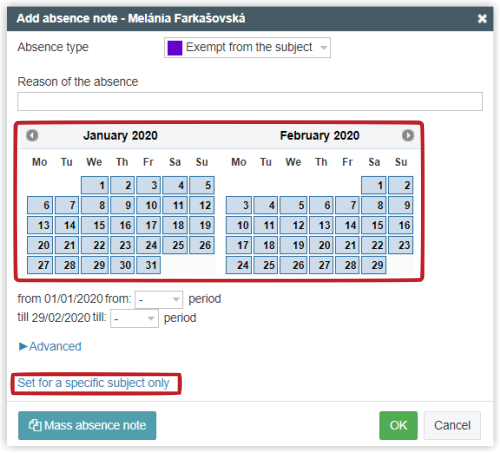Click the purple absence type color swatch
Screen dimensions: 500x453
(x=175, y=48)
